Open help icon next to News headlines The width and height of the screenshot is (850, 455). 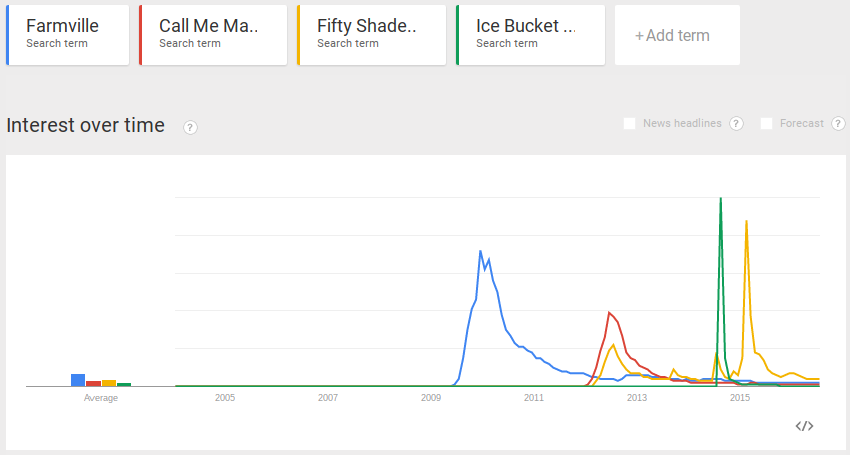tap(736, 124)
